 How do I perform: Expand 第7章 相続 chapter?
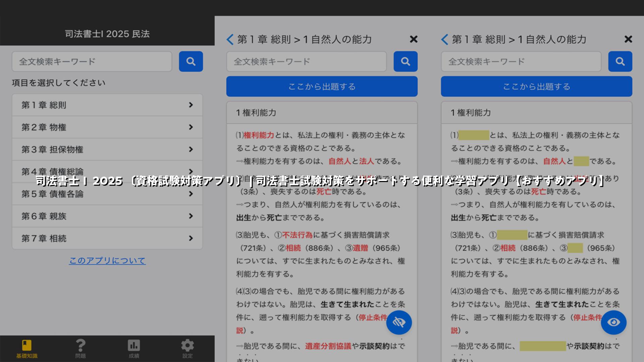click(x=107, y=238)
